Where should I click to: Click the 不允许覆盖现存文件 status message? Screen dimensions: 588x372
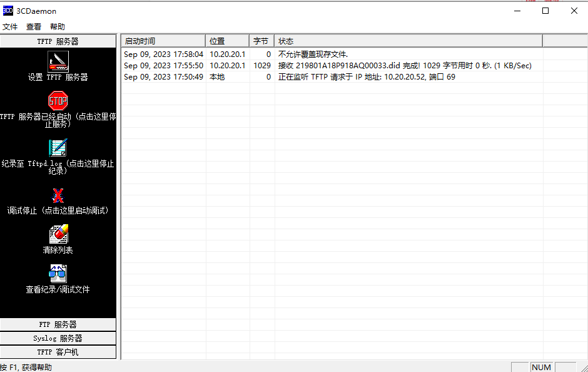click(x=313, y=54)
